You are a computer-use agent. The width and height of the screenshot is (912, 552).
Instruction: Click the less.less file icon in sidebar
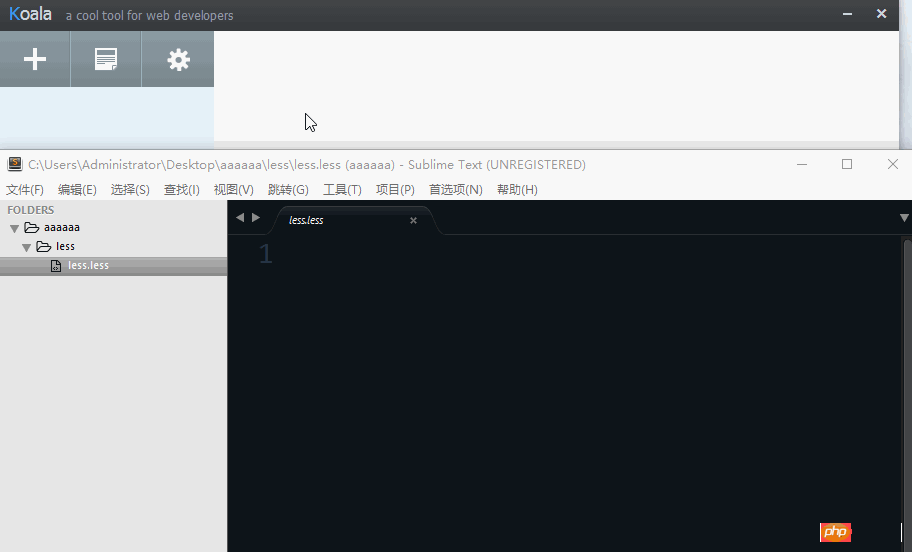(x=56, y=266)
